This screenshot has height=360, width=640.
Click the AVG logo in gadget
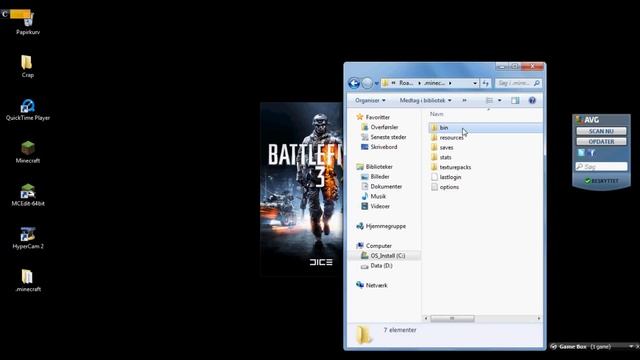point(587,120)
